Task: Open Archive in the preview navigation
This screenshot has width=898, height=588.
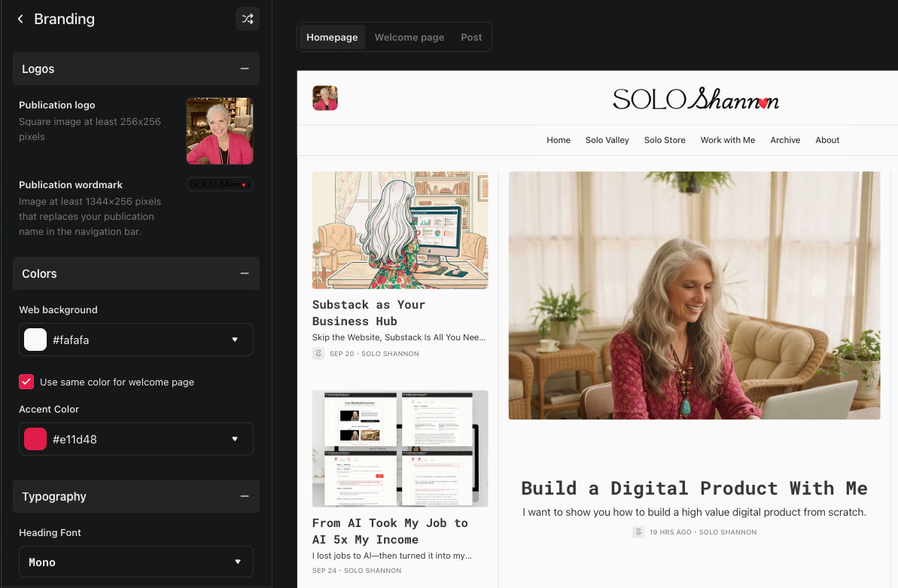Action: point(785,140)
